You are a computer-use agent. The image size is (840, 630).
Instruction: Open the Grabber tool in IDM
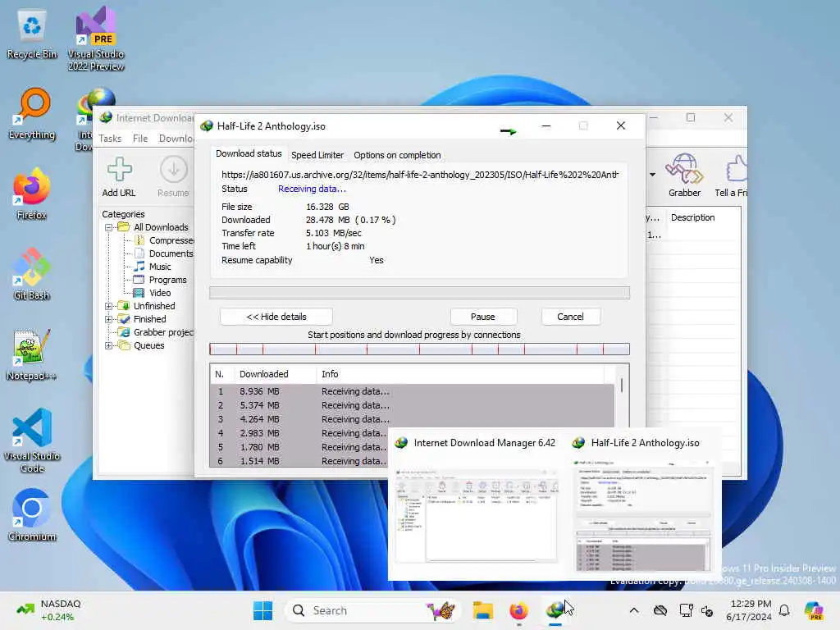pyautogui.click(x=684, y=176)
